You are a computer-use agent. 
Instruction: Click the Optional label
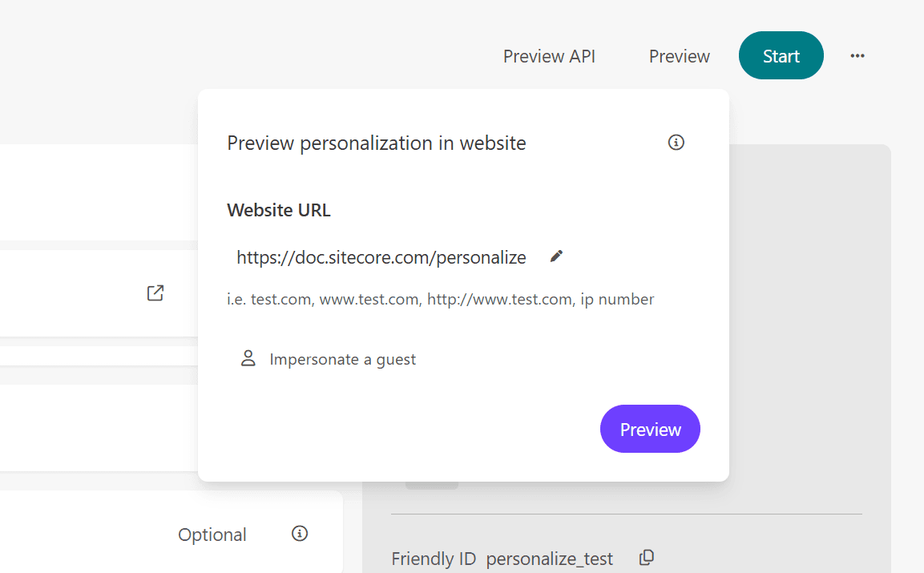click(x=212, y=535)
